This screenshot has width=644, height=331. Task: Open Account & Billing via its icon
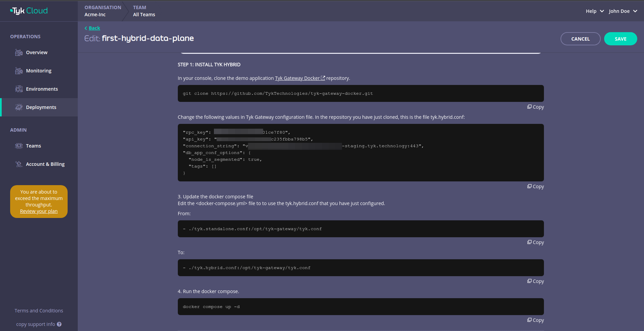(19, 164)
